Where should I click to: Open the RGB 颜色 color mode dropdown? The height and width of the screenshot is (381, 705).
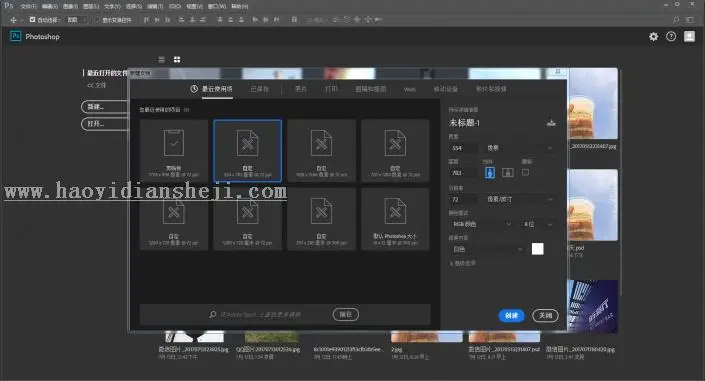481,224
